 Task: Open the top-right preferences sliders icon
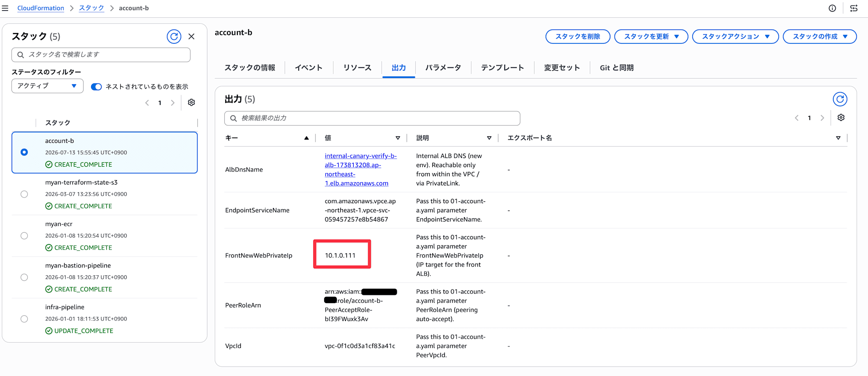click(854, 8)
